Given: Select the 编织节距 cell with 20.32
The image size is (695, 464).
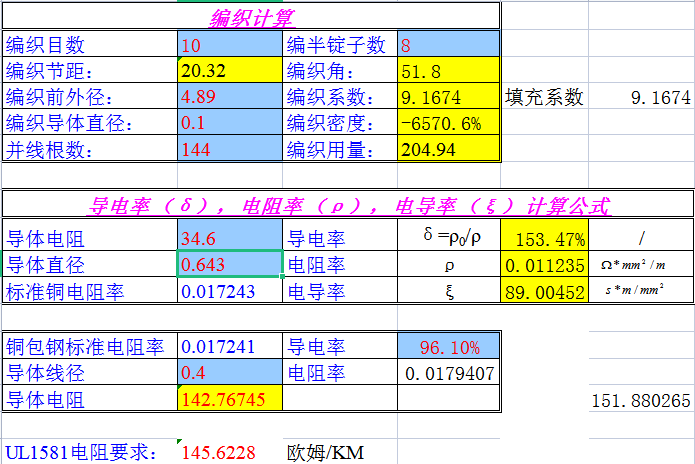Looking at the screenshot, I should 229,71.
